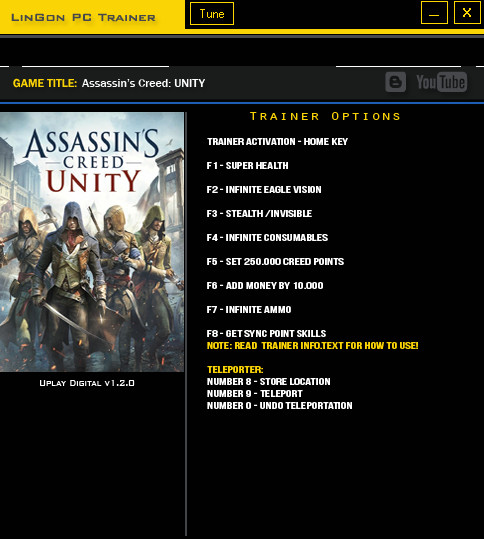Click Number 9 - Teleport
This screenshot has width=484, height=539.
[255, 394]
